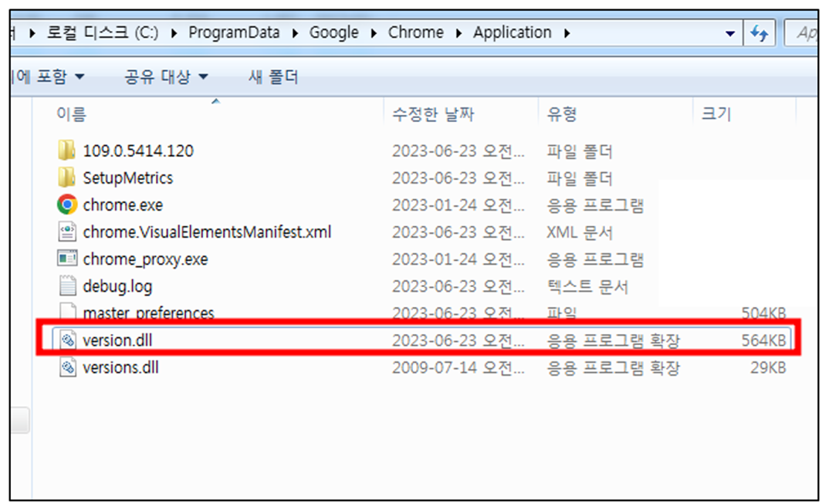This screenshot has height=504, width=822.
Task: Go to Chrome in the breadcrumb
Action: [x=416, y=32]
